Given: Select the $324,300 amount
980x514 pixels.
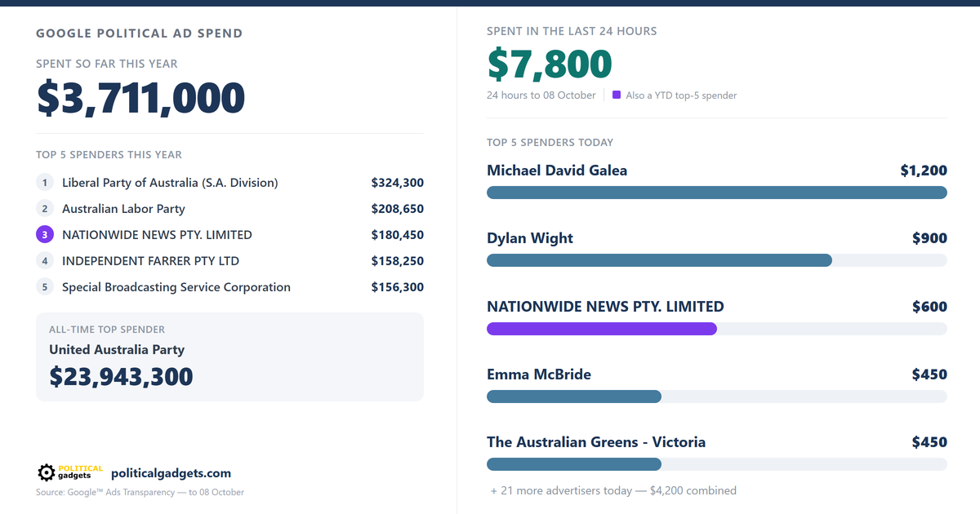Looking at the screenshot, I should 398,183.
